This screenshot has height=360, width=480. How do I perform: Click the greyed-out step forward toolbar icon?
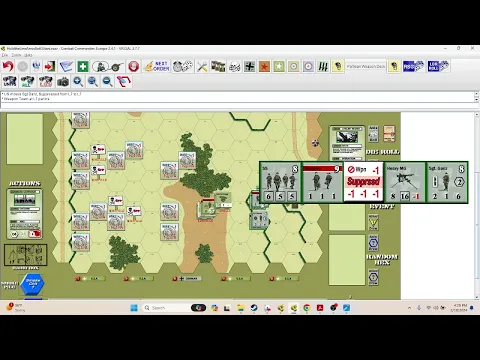(23, 66)
